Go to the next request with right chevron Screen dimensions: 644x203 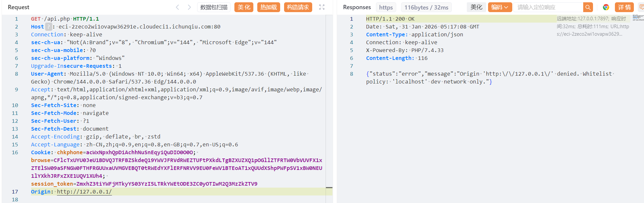tap(189, 7)
